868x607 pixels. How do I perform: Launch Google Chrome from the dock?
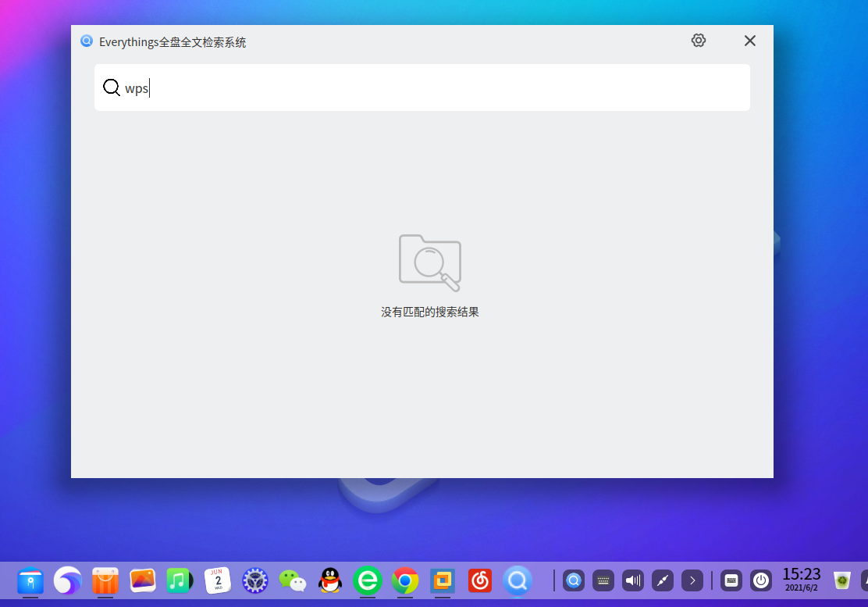405,581
